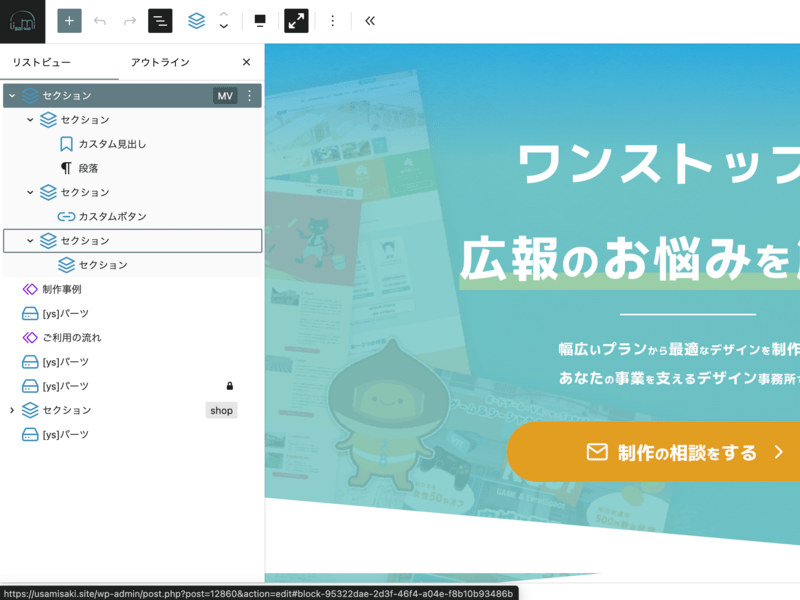
Task: Click the lock icon on [ys]パーツ row
Action: [x=229, y=386]
